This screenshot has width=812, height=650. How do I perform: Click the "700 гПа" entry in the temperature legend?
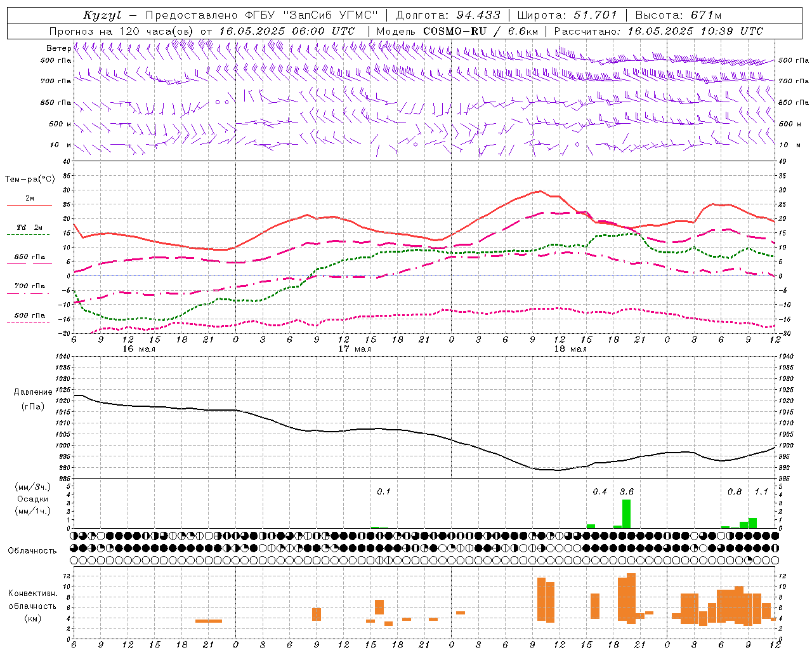coord(30,286)
